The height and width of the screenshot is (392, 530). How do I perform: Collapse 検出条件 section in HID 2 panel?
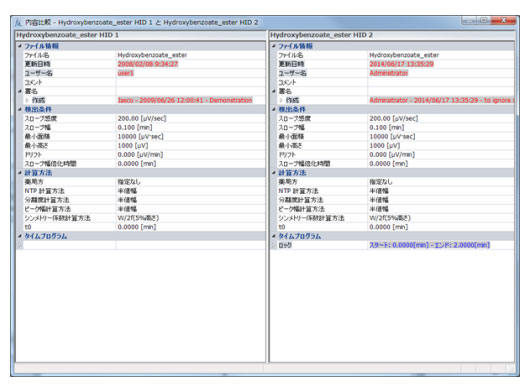coord(273,109)
